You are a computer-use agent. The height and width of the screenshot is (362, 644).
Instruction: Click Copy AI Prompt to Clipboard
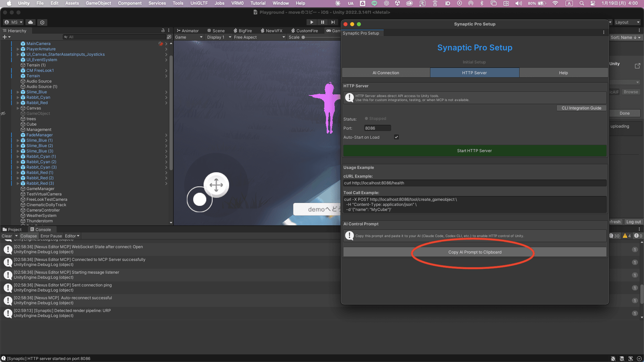click(x=474, y=252)
